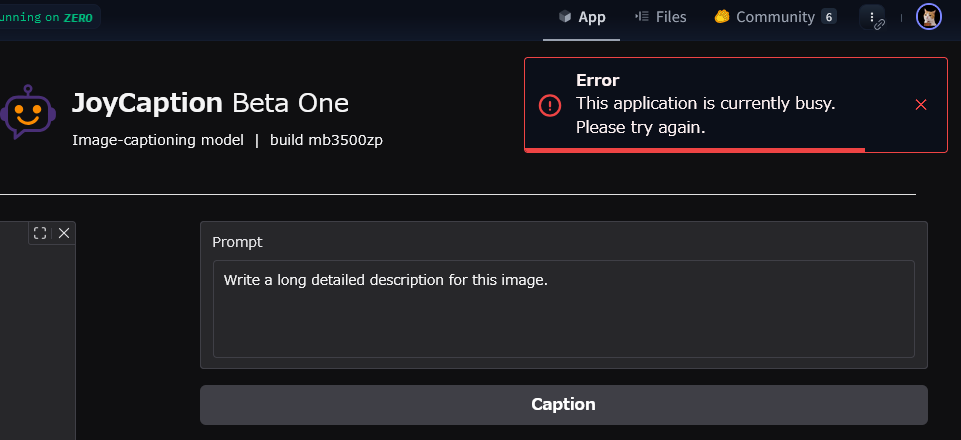Dismiss the busy error notification

tap(921, 104)
